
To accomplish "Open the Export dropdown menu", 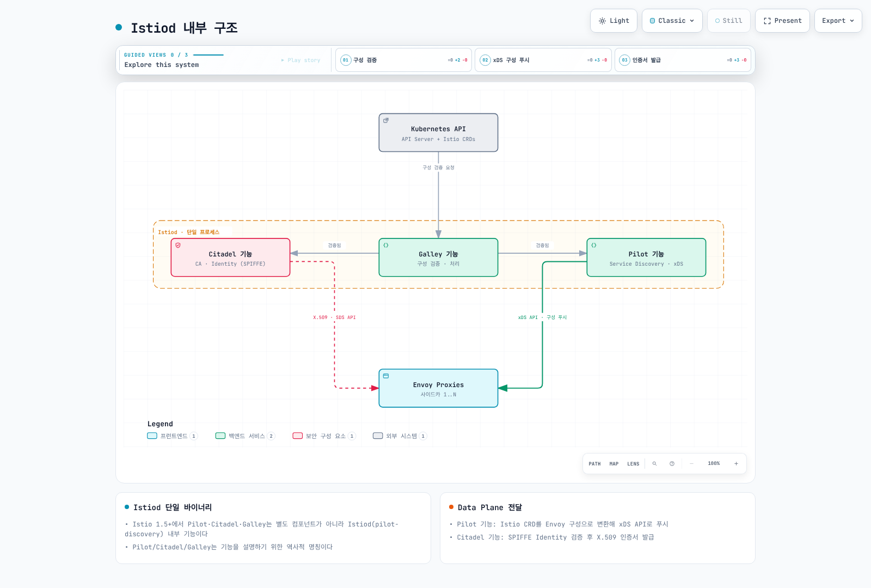I will coord(838,21).
